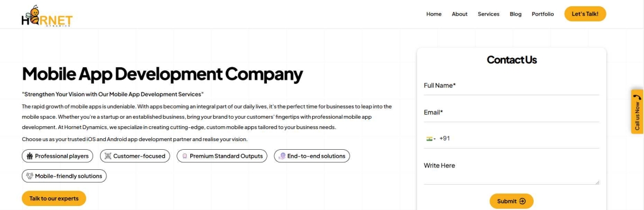The height and width of the screenshot is (210, 644).
Task: Open the India flag country code dropdown
Action: coord(431,139)
